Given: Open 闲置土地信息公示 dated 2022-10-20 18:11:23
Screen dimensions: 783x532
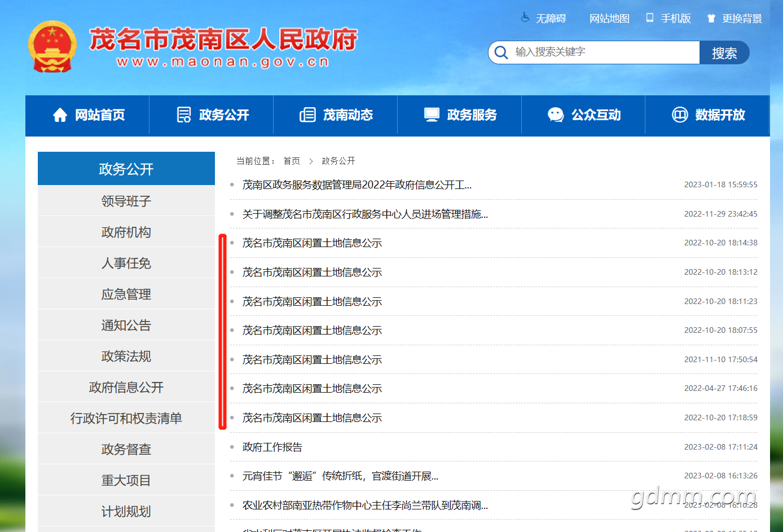Looking at the screenshot, I should coord(312,302).
